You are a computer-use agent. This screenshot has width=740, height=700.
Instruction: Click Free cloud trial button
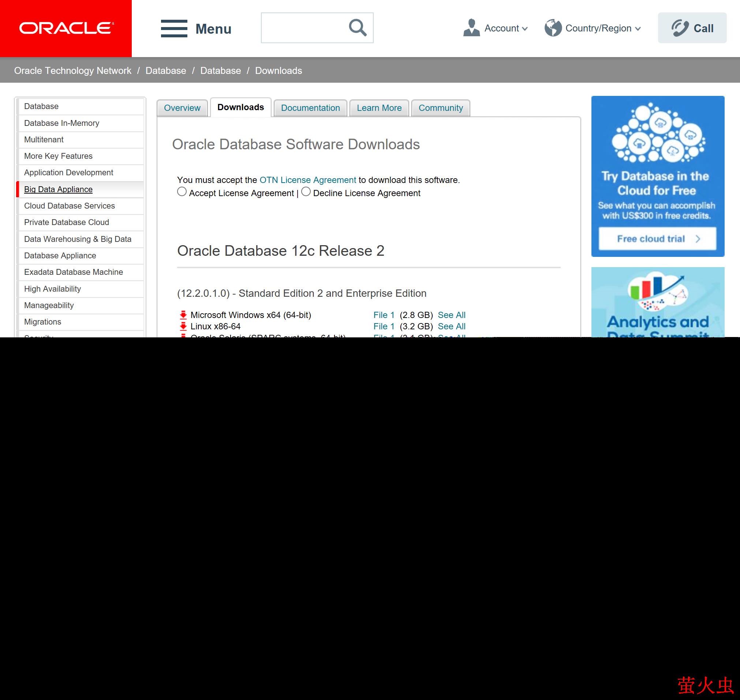(657, 239)
